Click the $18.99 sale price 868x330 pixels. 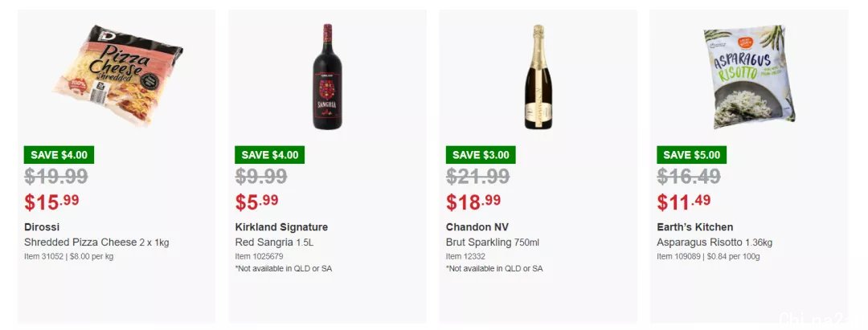coord(473,202)
